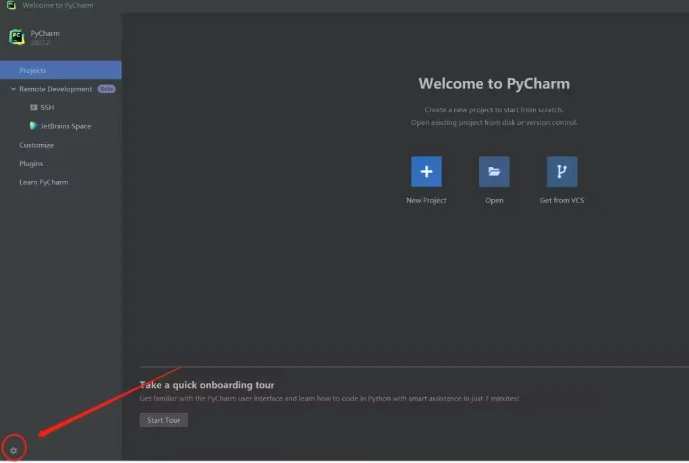
Task: Click the PyCharm name in the sidebar
Action: pos(45,33)
